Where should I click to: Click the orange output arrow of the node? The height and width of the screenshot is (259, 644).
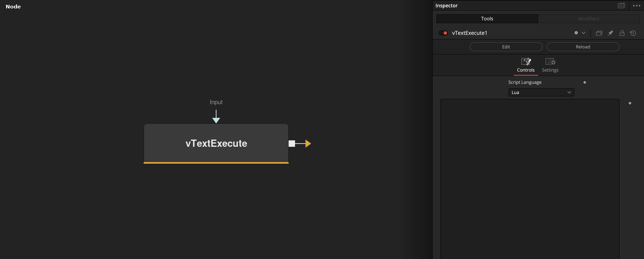coord(308,144)
